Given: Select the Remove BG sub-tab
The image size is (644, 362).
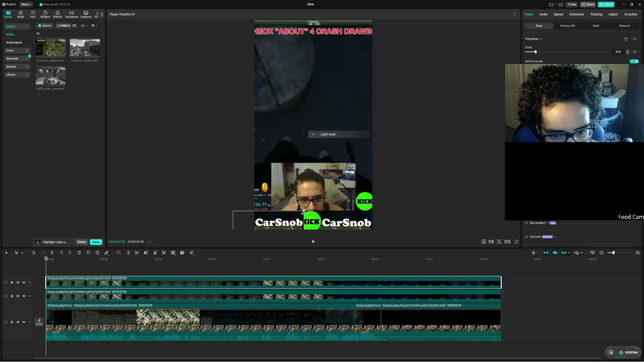Looking at the screenshot, I should pyautogui.click(x=568, y=26).
